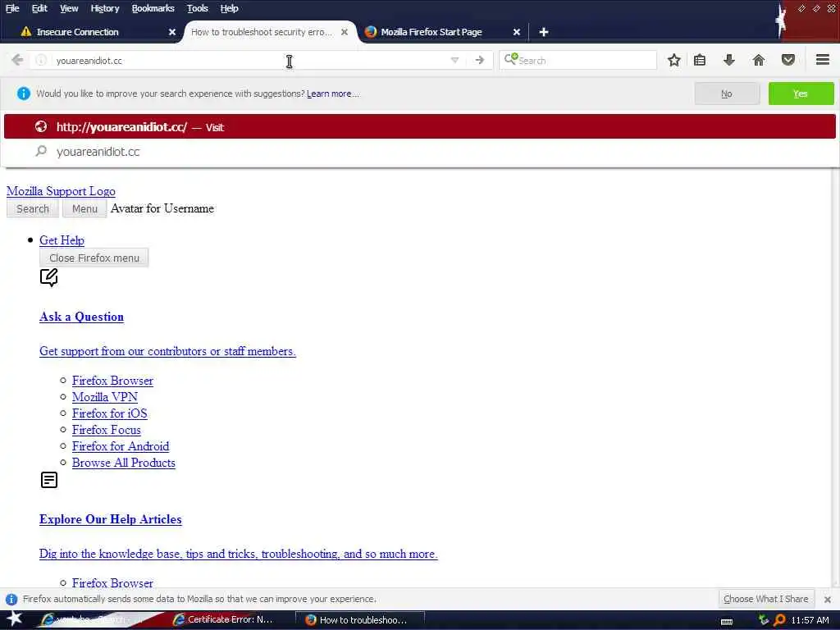Image resolution: width=840 pixels, height=630 pixels.
Task: Follow Dig into the knowledge base link
Action: pos(239,554)
